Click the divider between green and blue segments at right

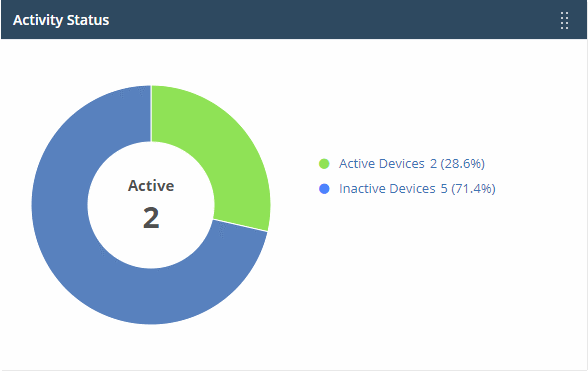tap(240, 225)
